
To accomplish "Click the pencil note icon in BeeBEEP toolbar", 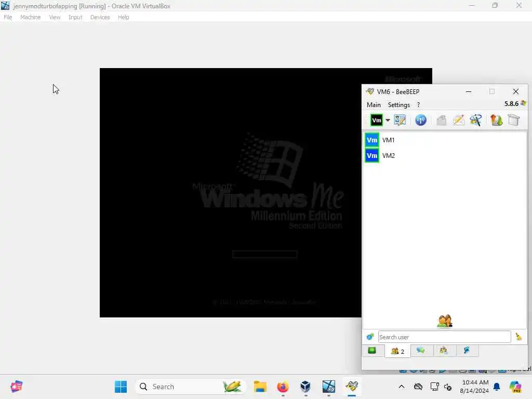I will point(458,120).
